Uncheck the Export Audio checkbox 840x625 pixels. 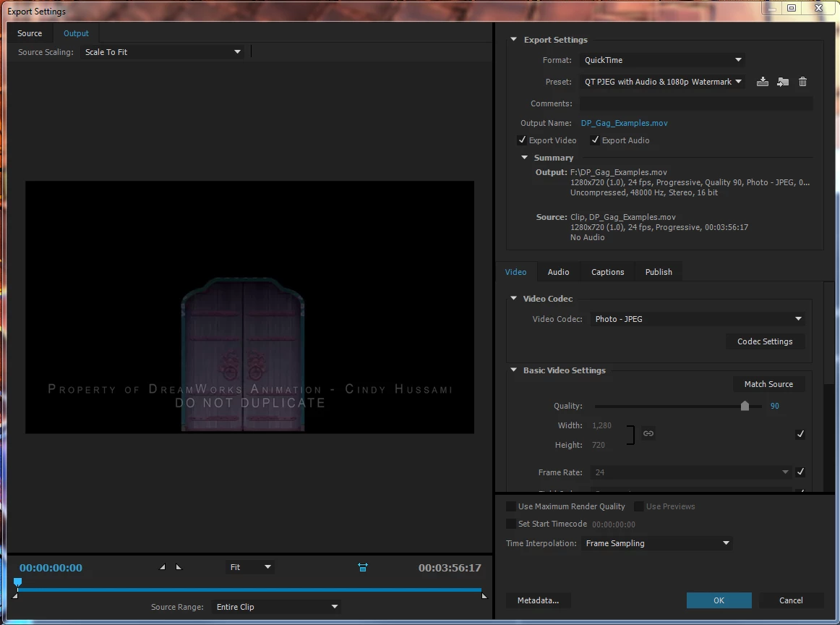pos(595,140)
